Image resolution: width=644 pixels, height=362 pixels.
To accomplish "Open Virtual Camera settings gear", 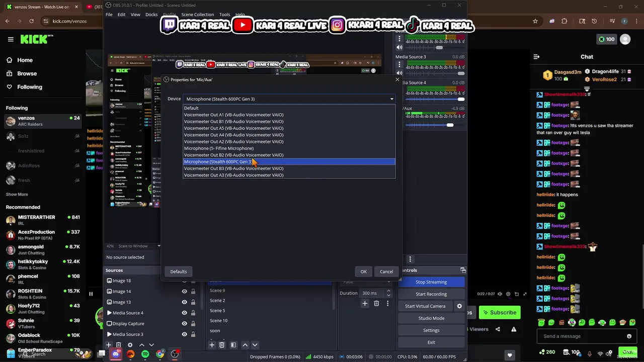I will pyautogui.click(x=459, y=306).
